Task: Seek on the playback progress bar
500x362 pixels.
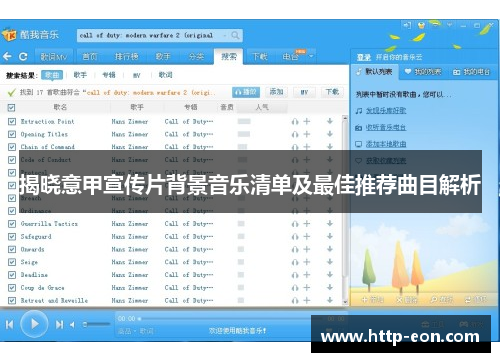Action: tap(232, 319)
